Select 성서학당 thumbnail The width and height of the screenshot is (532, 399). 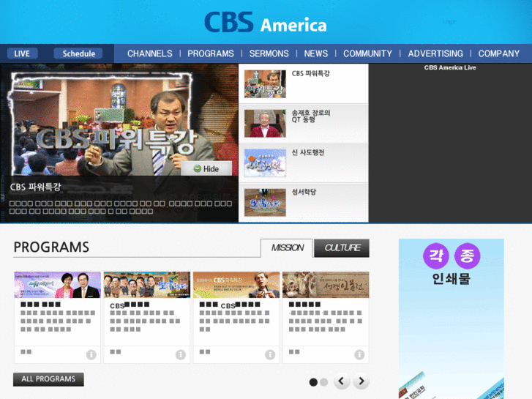coord(265,202)
